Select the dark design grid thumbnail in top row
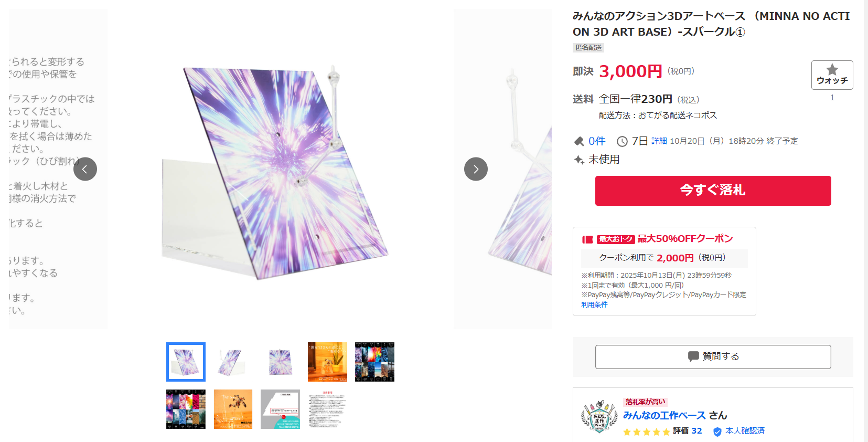Viewport: 868px width, 442px height. point(374,362)
